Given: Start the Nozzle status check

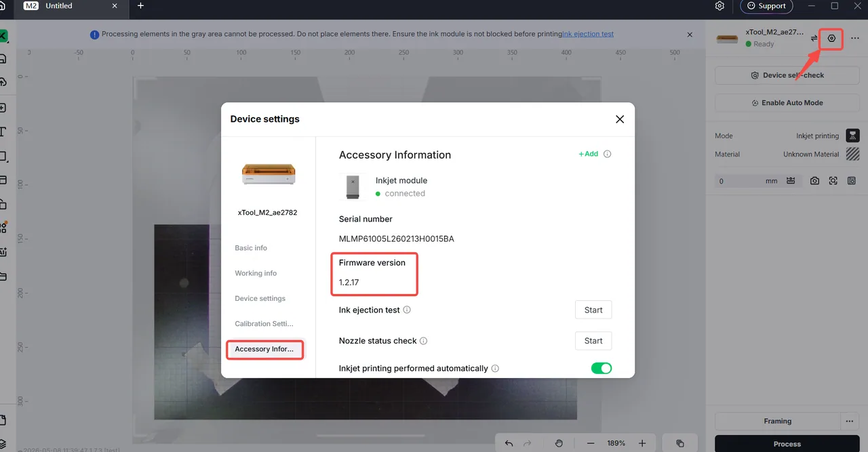Looking at the screenshot, I should tap(593, 341).
